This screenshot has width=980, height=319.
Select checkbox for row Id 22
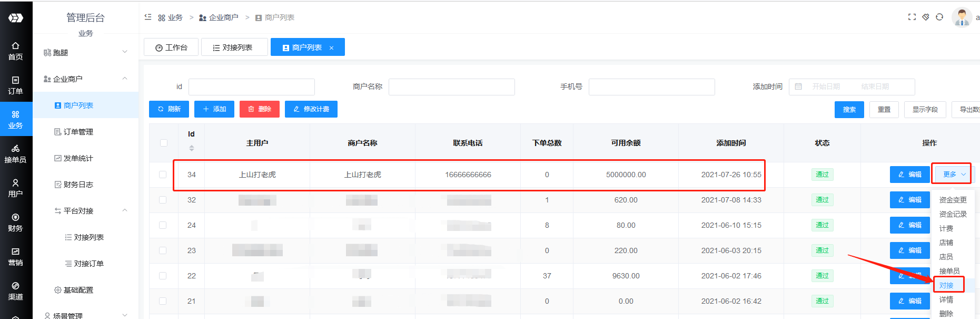163,276
